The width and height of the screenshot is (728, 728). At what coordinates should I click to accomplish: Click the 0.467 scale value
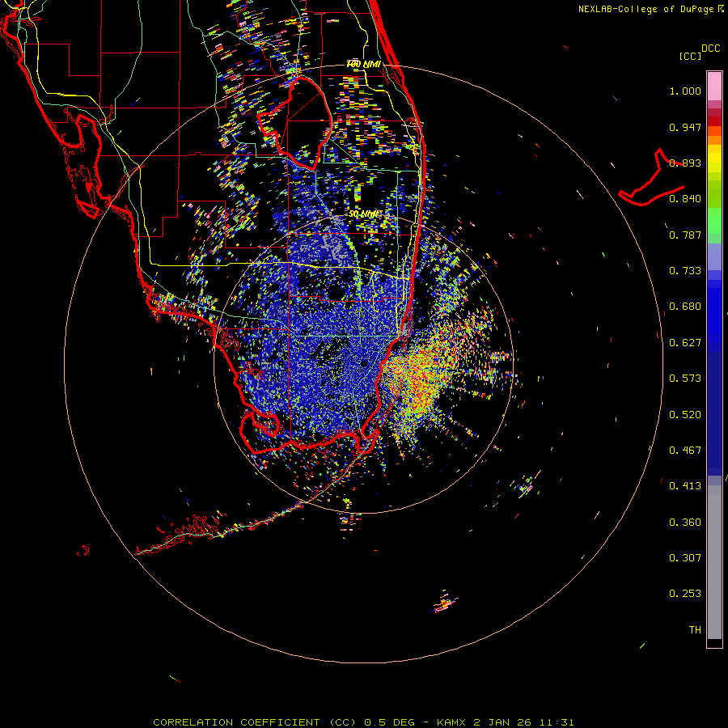pos(685,451)
